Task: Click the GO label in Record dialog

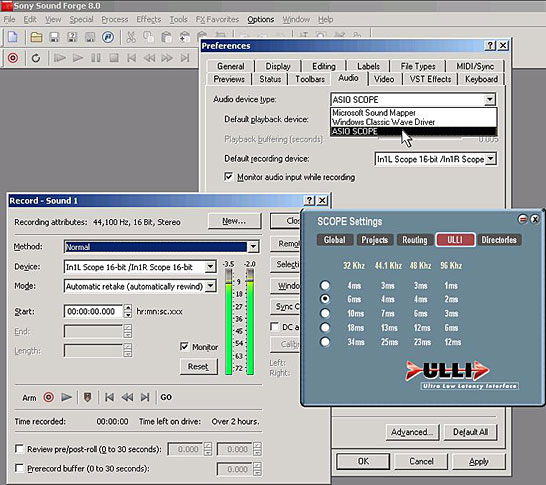Action: (166, 397)
